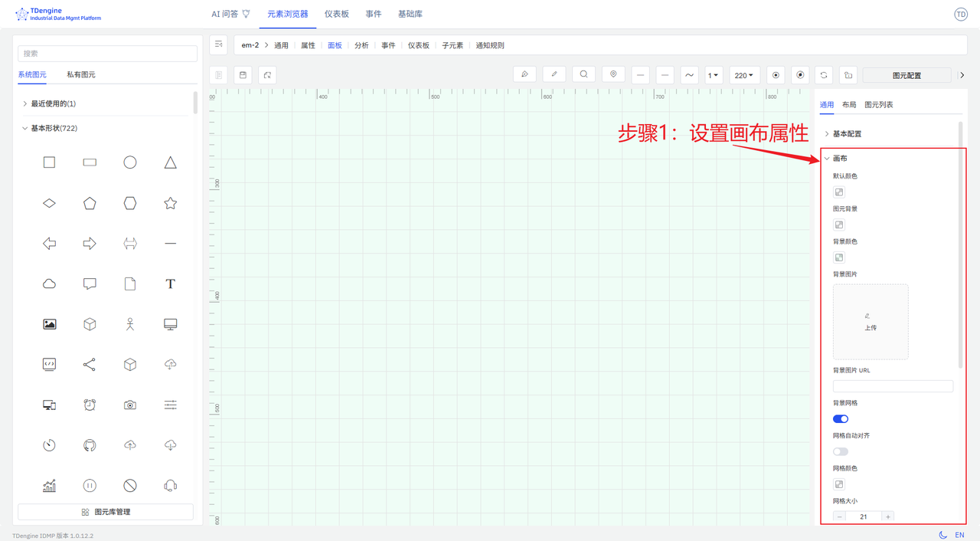Collapse the 基本形状(722) group

(x=53, y=128)
